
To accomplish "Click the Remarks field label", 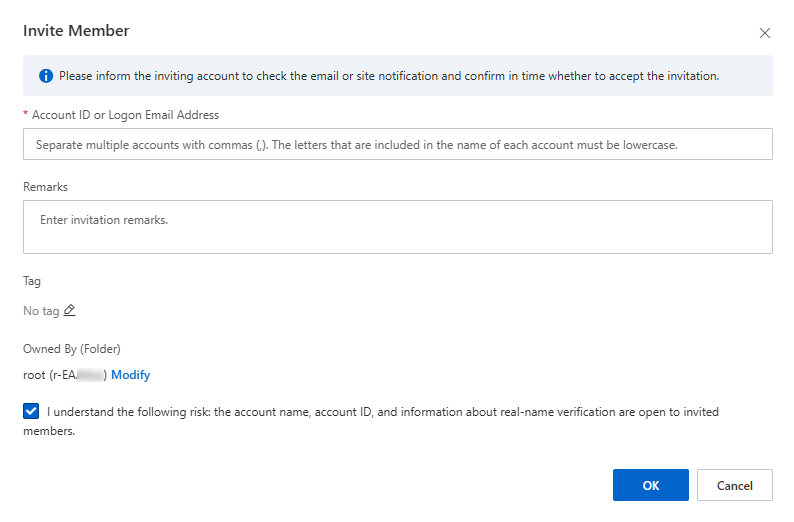I will point(46,187).
